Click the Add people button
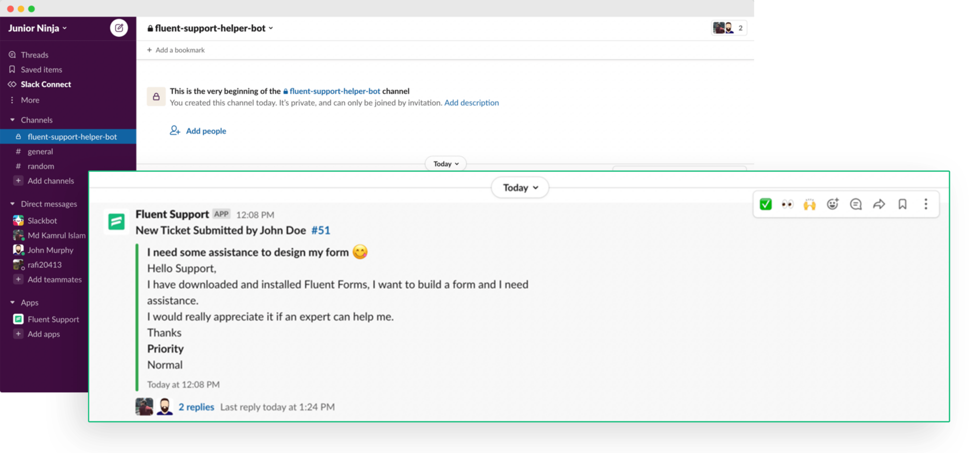Screen dimensions: 980x453 tap(198, 131)
